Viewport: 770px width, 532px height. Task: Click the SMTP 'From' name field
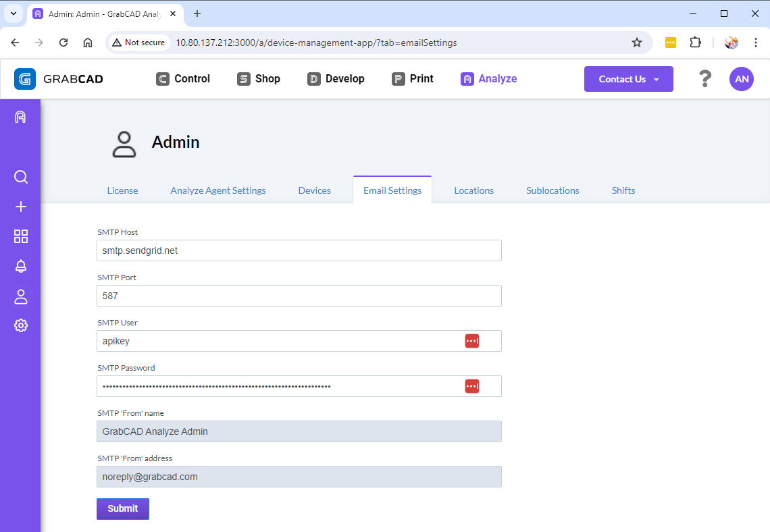pyautogui.click(x=299, y=431)
